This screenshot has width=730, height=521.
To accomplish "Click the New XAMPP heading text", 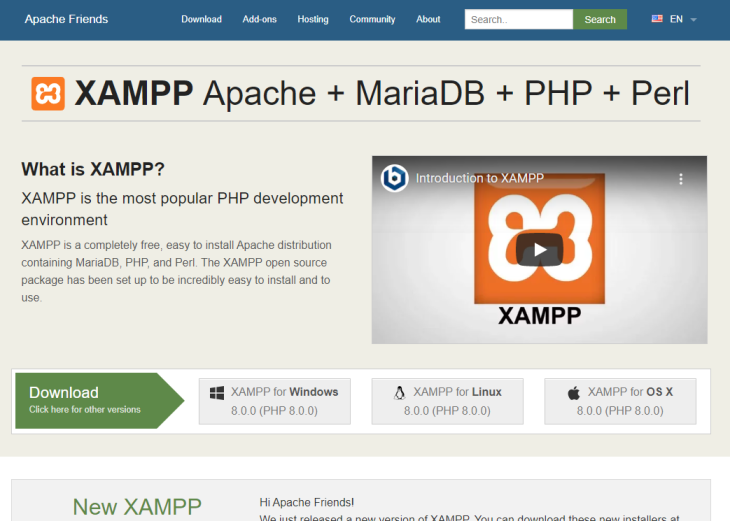I will tap(137, 507).
